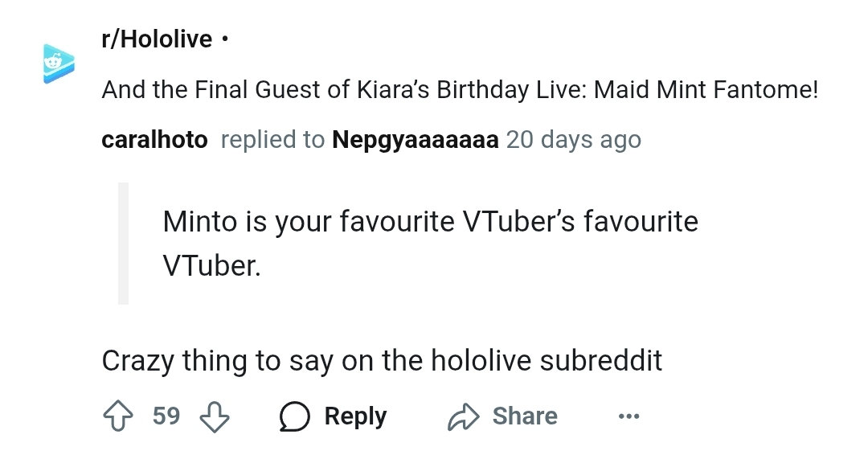Click the dot separator after r/Hololive
Image resolution: width=868 pixels, height=455 pixels.
[x=226, y=39]
